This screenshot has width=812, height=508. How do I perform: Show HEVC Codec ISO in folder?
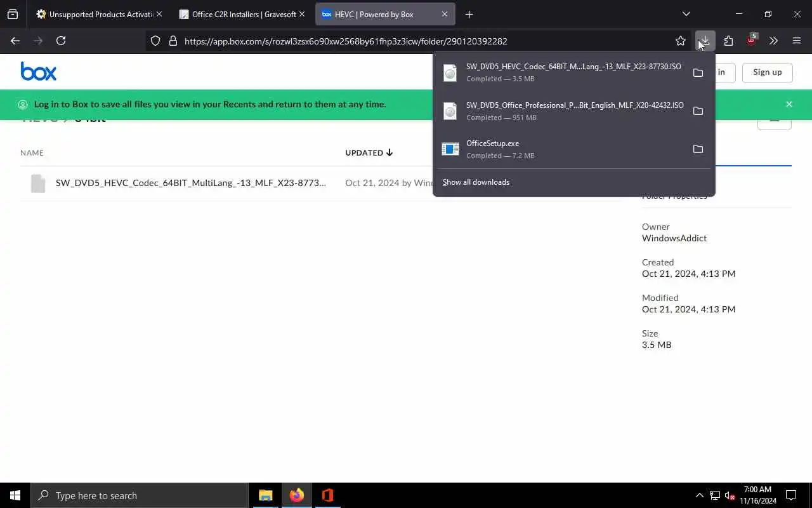tap(698, 72)
